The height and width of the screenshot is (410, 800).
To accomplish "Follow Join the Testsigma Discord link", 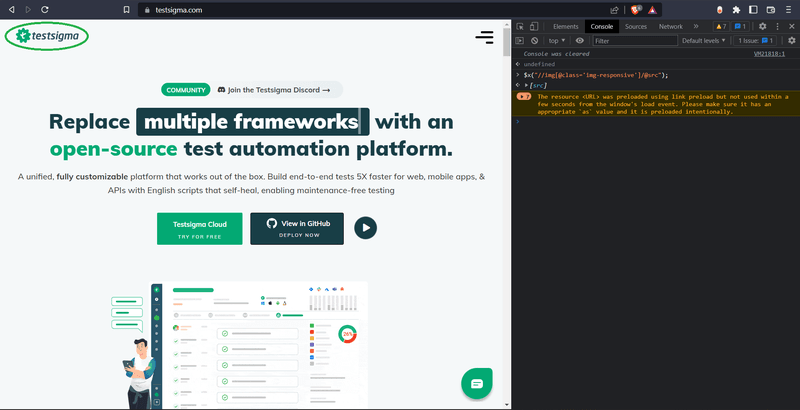I will tap(273, 90).
